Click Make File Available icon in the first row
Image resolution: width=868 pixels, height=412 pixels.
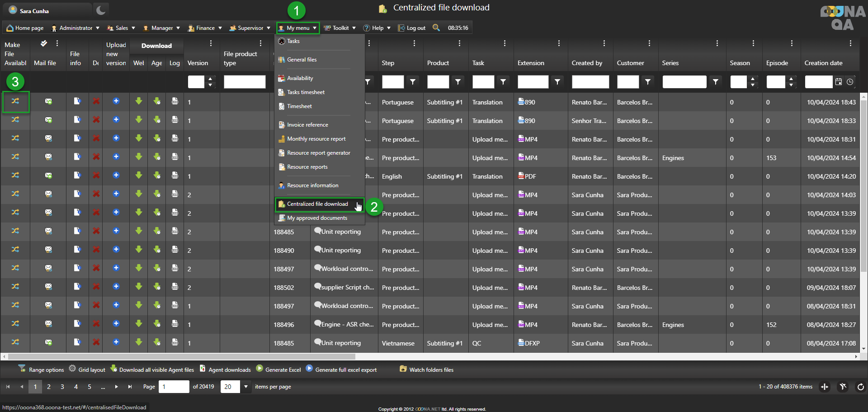pos(15,101)
